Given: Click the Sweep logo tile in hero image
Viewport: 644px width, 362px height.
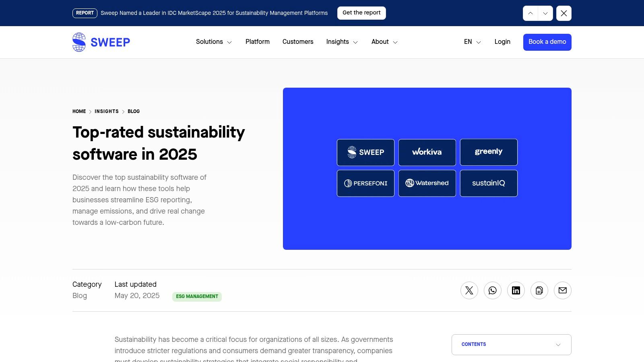Looking at the screenshot, I should 365,152.
